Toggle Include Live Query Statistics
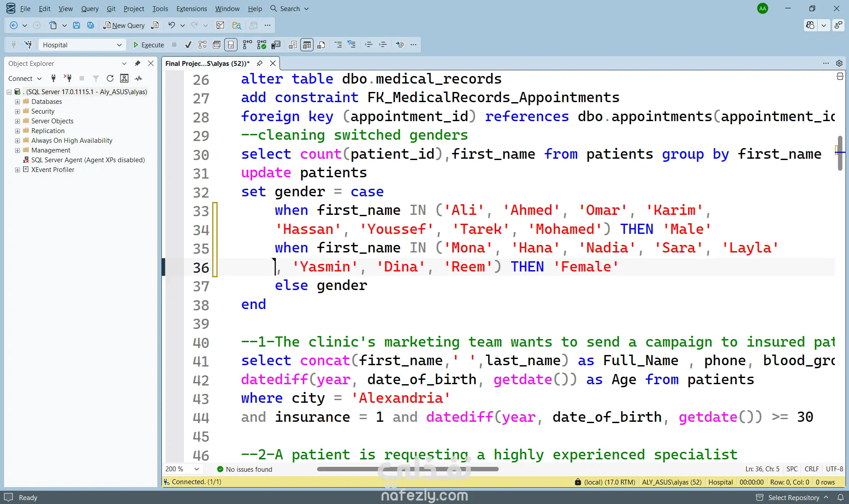Image resolution: width=849 pixels, height=504 pixels. 262,45
